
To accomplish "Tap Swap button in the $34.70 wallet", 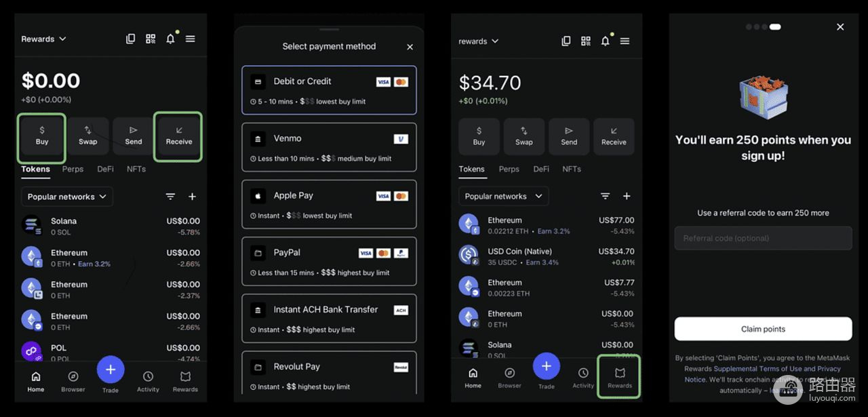I will [524, 137].
